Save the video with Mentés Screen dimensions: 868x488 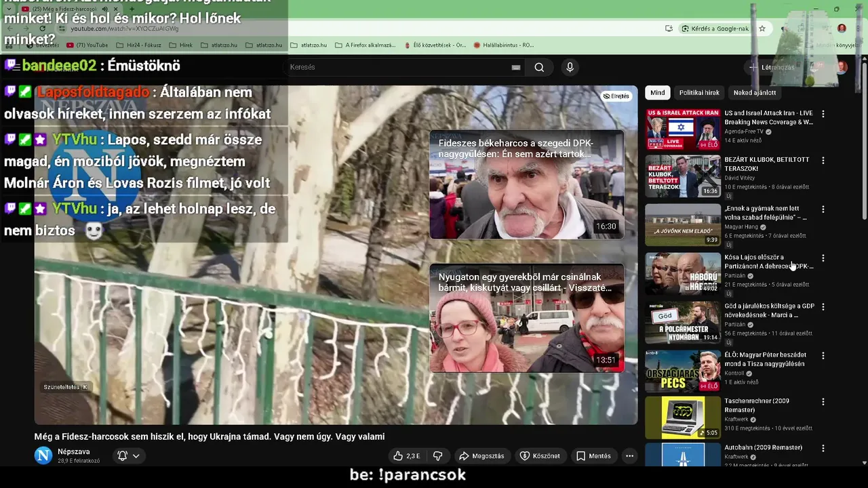(x=593, y=456)
